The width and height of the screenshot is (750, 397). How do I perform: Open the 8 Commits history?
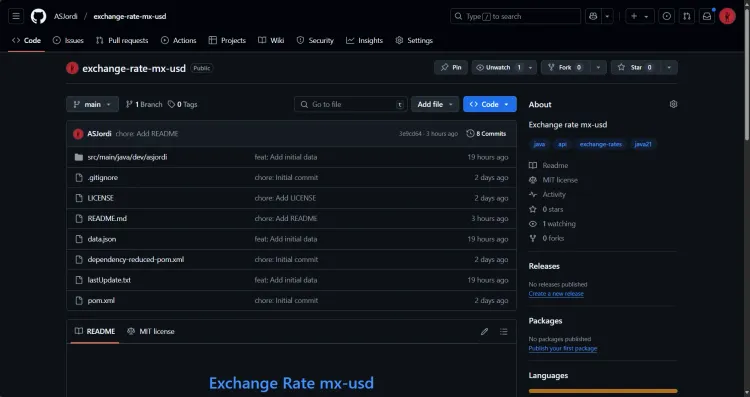click(x=486, y=133)
